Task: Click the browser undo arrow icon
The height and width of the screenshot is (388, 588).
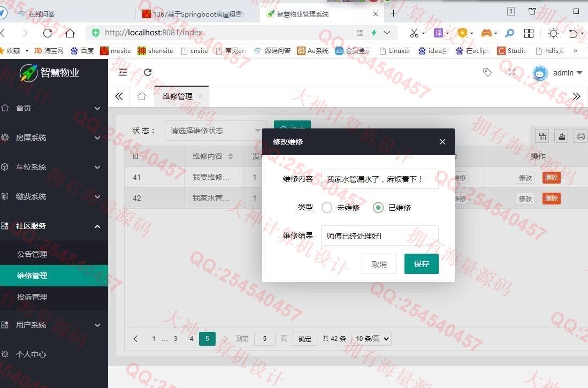Action: (x=573, y=33)
